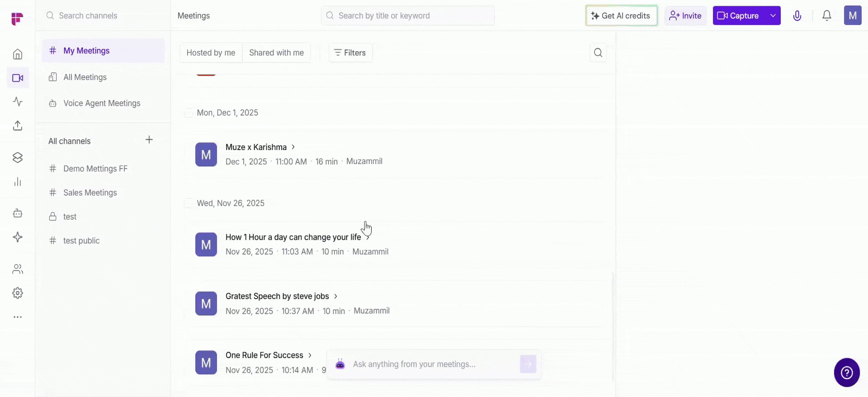Click the Invite button
Viewport: 868px width, 397px height.
685,16
